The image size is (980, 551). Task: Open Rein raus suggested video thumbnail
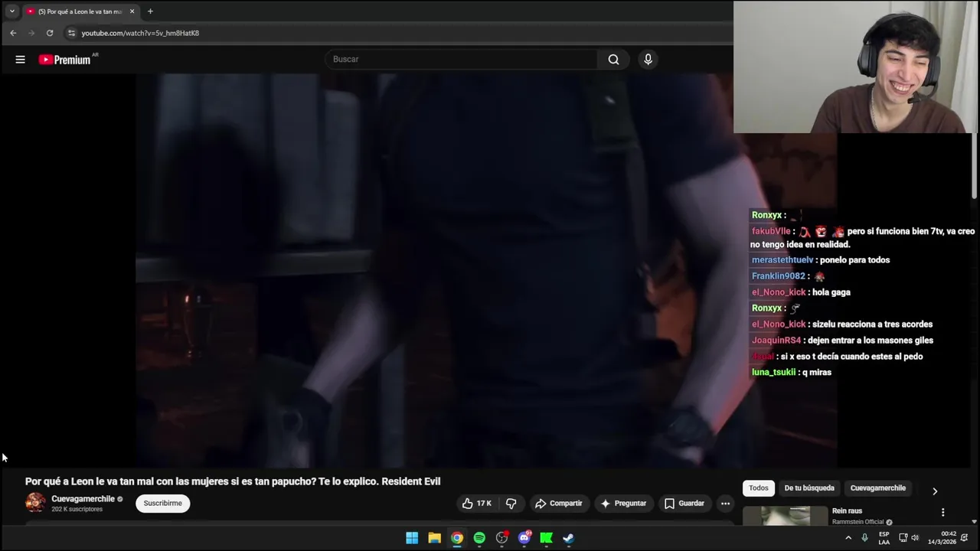785,517
